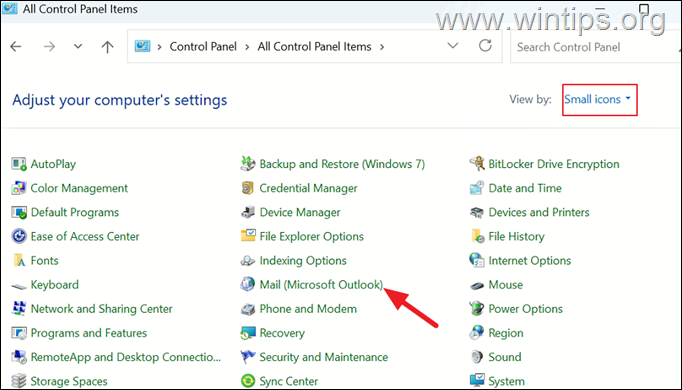Expand chevron after All Control Panel Items

click(x=382, y=47)
